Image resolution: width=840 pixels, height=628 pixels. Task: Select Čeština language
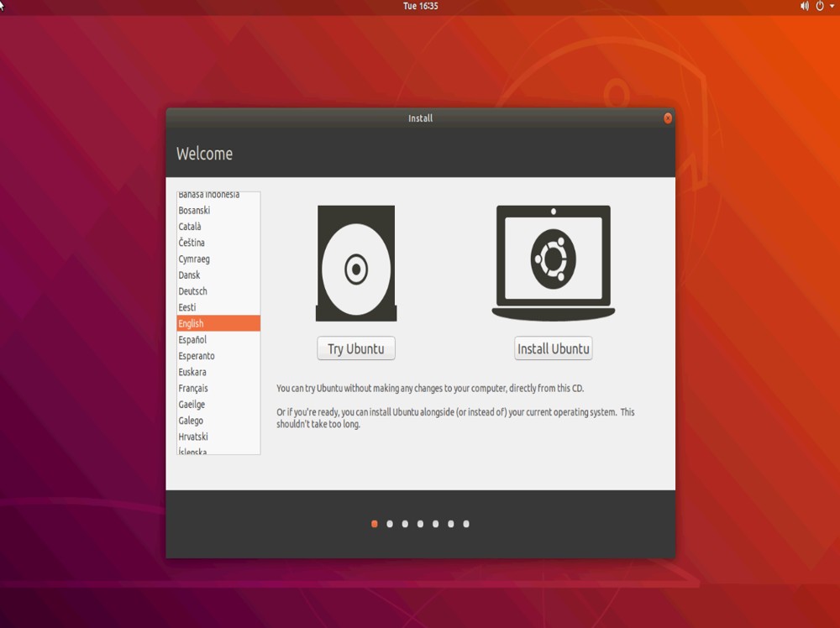[x=218, y=243]
